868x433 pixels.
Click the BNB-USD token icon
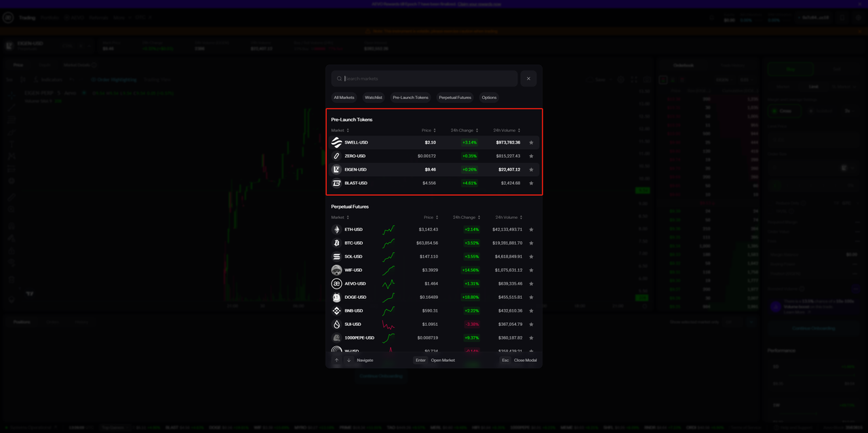point(336,311)
